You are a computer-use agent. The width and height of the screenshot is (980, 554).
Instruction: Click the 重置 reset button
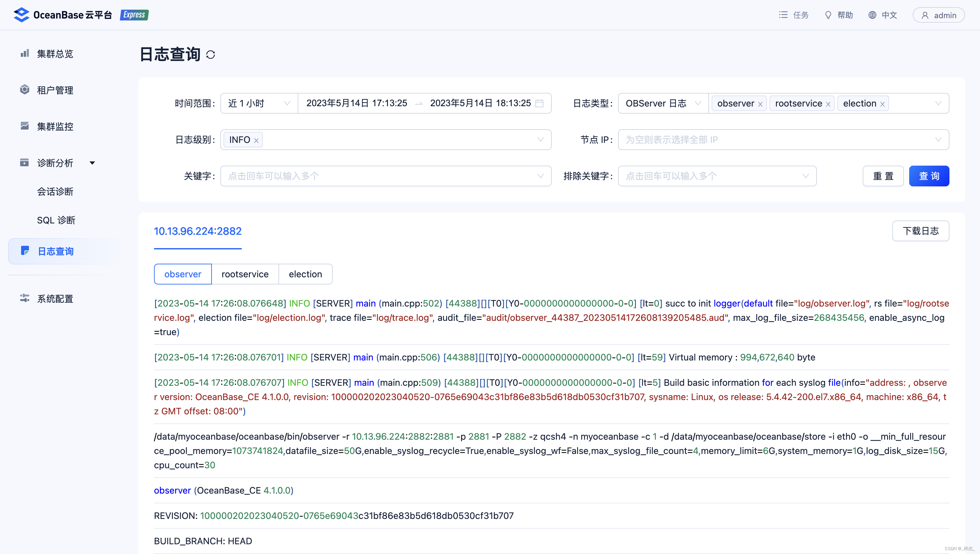(883, 176)
